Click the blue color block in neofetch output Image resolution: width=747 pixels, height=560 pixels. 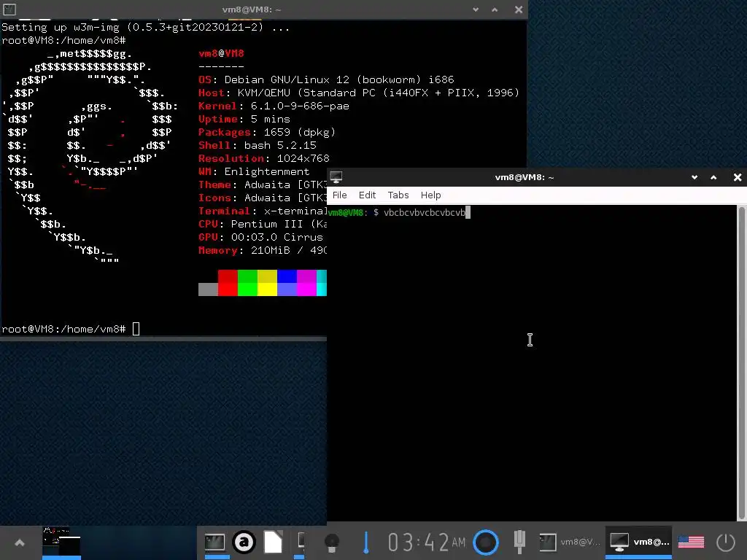pyautogui.click(x=287, y=283)
